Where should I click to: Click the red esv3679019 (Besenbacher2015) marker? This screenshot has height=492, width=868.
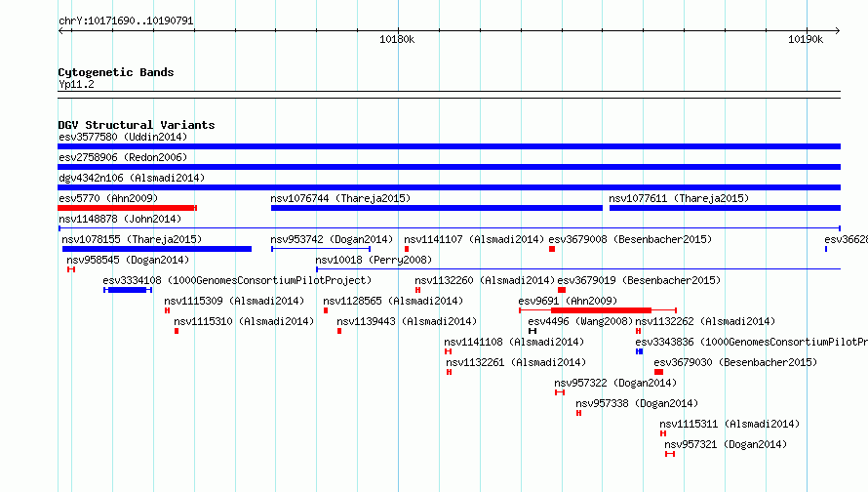pos(562,290)
